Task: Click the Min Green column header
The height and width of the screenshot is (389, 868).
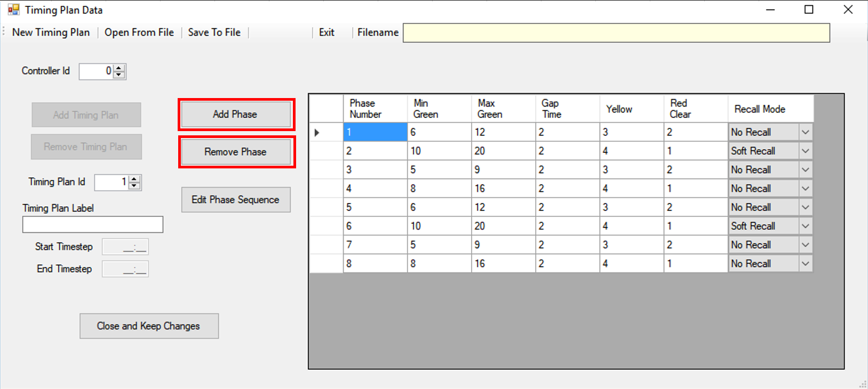Action: [439, 109]
